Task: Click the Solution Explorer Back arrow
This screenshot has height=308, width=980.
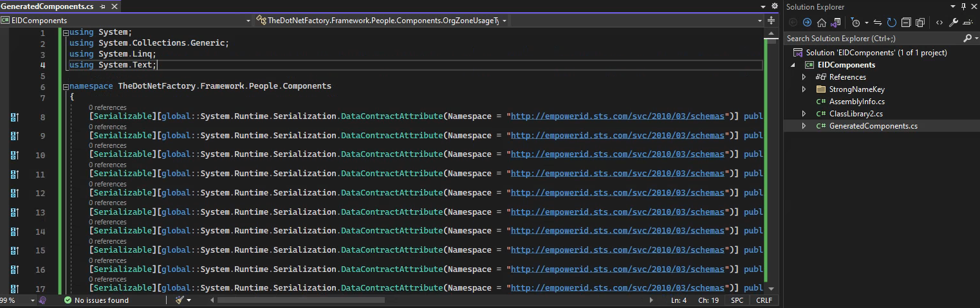Action: (x=793, y=22)
